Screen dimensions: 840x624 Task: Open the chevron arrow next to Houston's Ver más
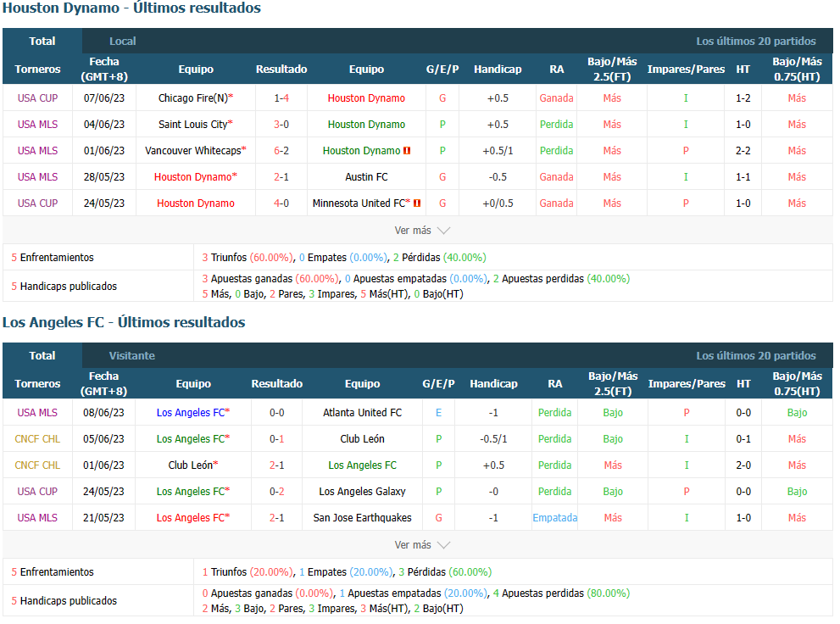pyautogui.click(x=443, y=231)
